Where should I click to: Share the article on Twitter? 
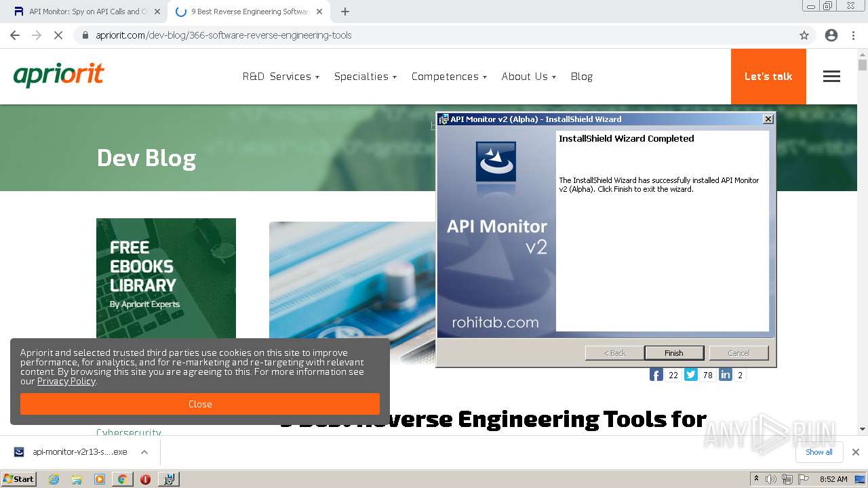(691, 375)
